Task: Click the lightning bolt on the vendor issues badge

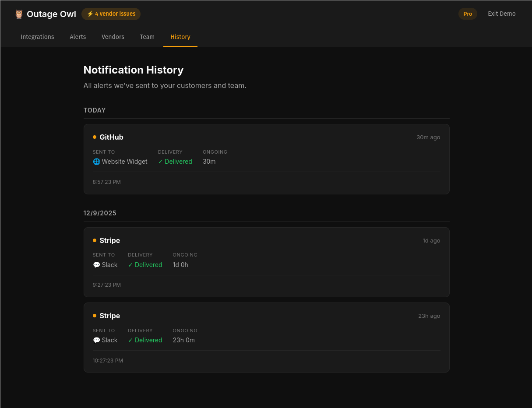Action: [x=90, y=14]
